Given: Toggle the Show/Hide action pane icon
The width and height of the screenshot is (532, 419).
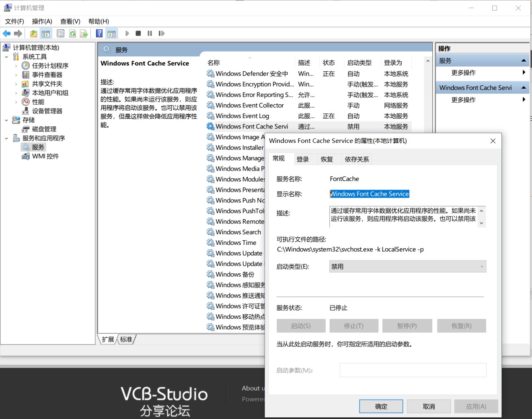Looking at the screenshot, I should [x=111, y=33].
